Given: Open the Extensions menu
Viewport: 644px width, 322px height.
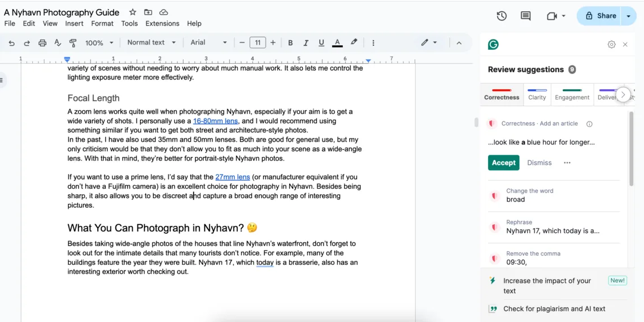Looking at the screenshot, I should tap(162, 24).
